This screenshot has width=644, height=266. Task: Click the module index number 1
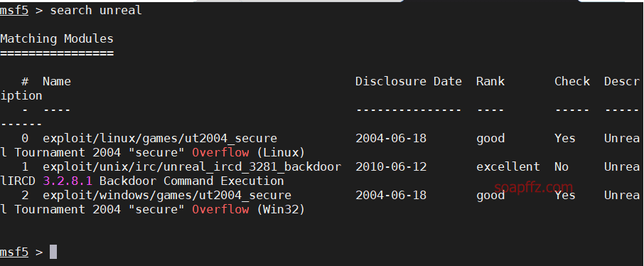[x=25, y=167]
